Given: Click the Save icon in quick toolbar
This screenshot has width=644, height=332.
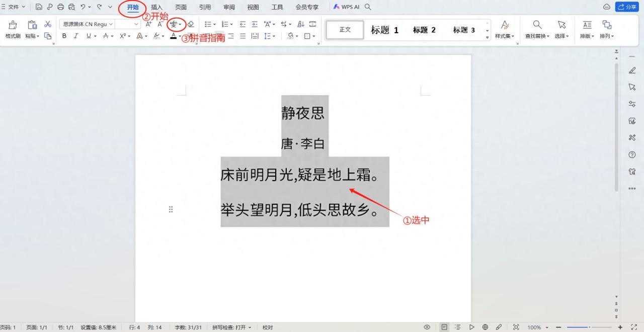Looking at the screenshot, I should pos(39,7).
